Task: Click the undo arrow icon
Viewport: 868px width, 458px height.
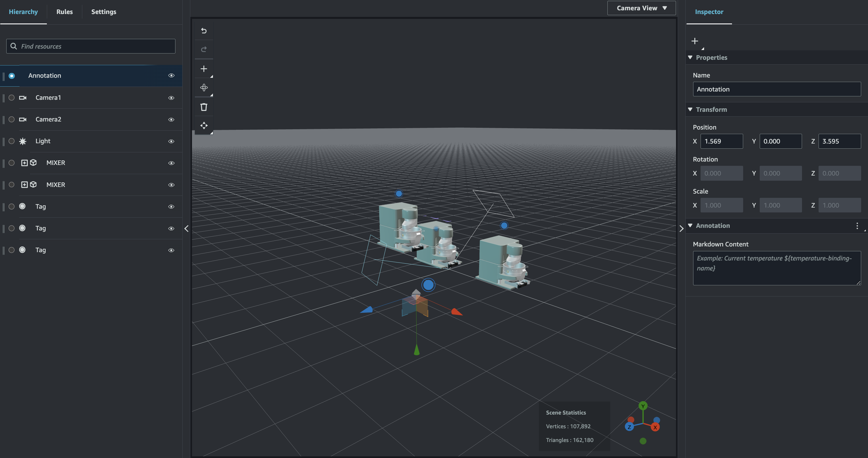Action: [203, 31]
